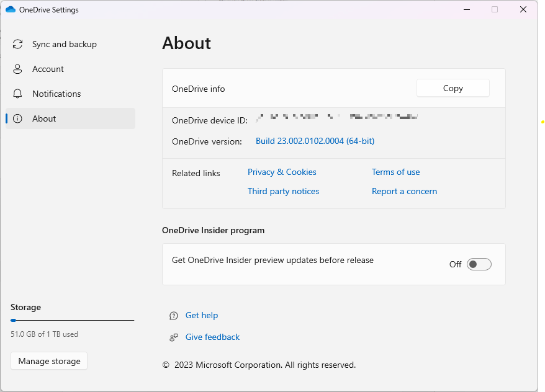Enable the OneDrive Insider preview toggle
545x392 pixels.
pos(479,264)
